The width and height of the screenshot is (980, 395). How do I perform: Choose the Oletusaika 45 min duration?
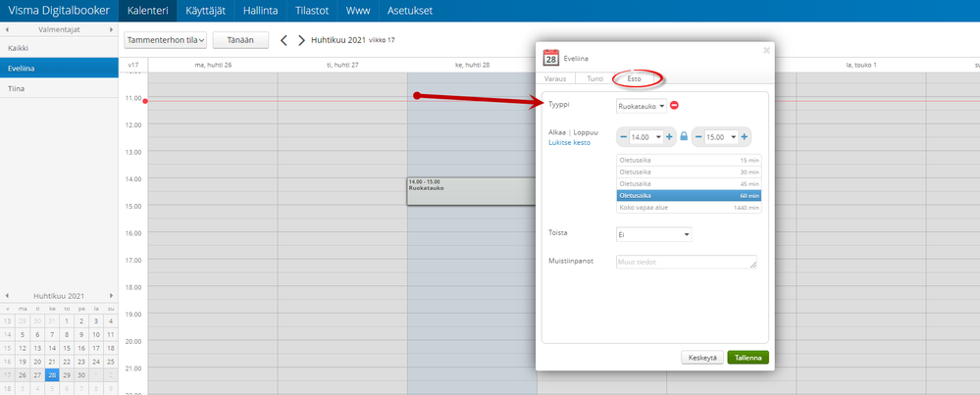tap(689, 184)
